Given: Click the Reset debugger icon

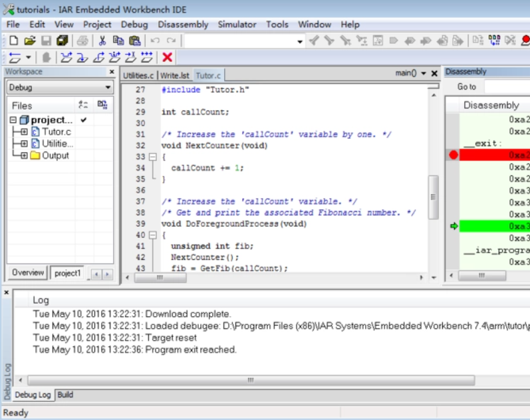Looking at the screenshot, I should tap(13, 58).
